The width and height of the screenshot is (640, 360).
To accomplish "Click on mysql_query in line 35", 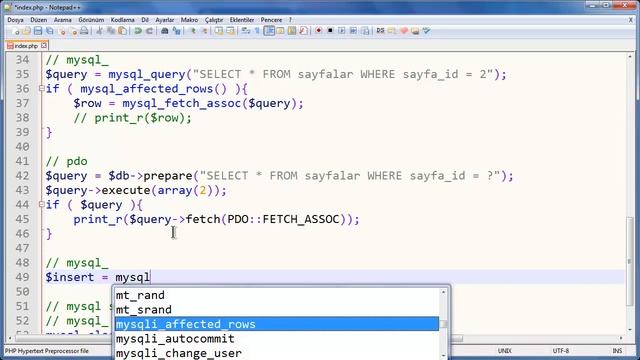I will pos(147,75).
